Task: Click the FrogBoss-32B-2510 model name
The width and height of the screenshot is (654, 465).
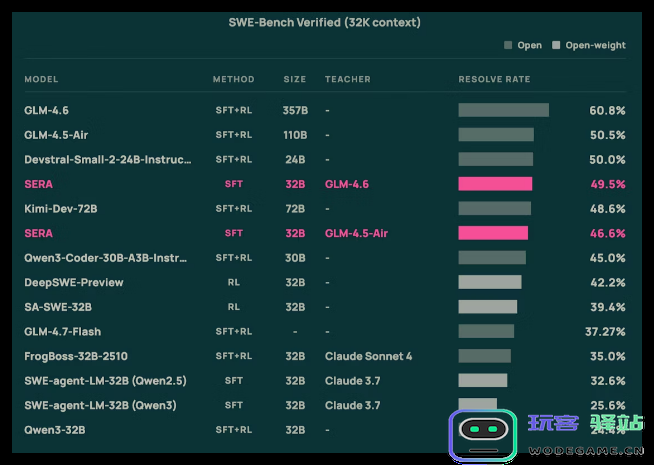Action: tap(76, 356)
